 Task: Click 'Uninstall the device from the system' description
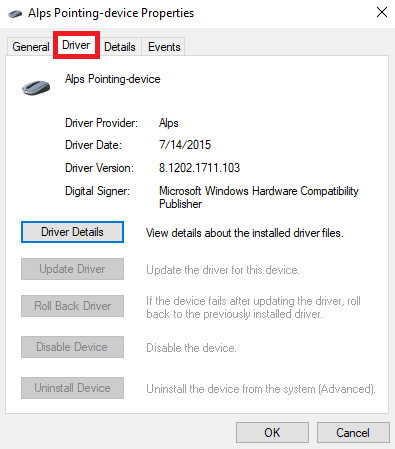(261, 389)
